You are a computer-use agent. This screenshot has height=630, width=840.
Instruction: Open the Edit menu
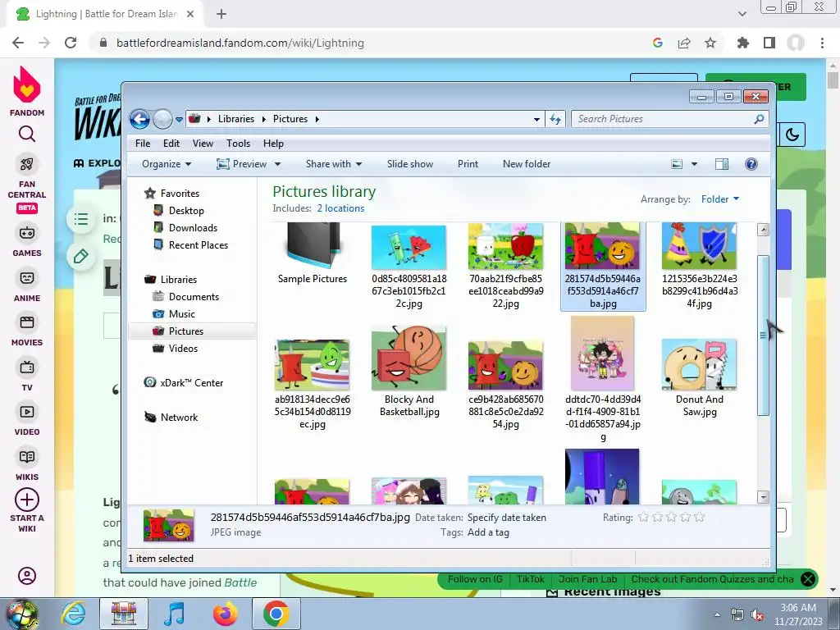click(x=171, y=144)
